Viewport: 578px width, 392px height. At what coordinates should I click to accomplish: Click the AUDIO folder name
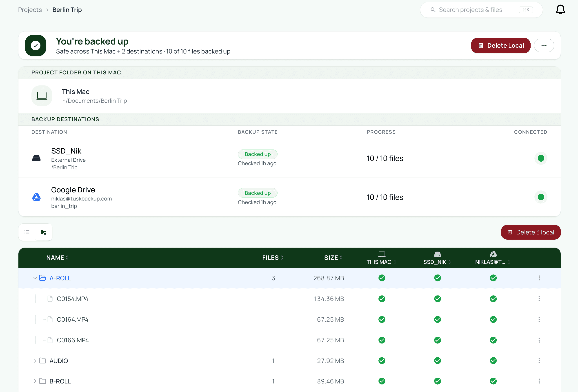click(x=59, y=361)
